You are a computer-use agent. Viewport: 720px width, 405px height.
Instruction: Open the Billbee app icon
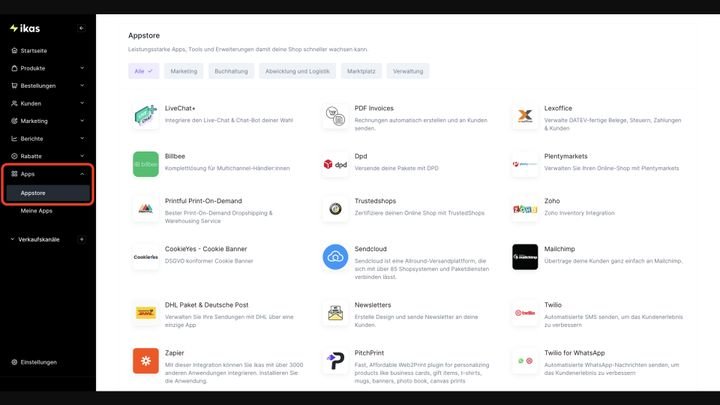[146, 163]
